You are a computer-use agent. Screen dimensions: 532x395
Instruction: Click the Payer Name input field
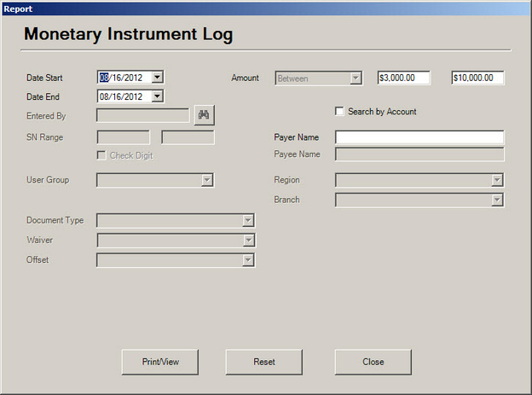[419, 137]
